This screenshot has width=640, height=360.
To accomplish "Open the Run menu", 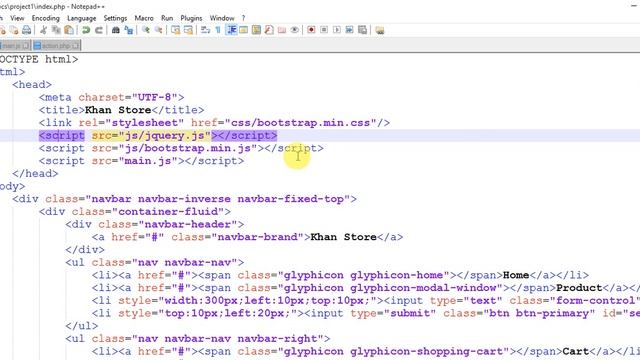I will coord(167,18).
